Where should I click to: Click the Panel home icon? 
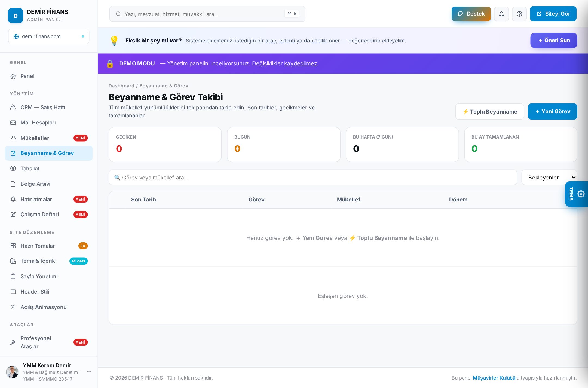13,76
